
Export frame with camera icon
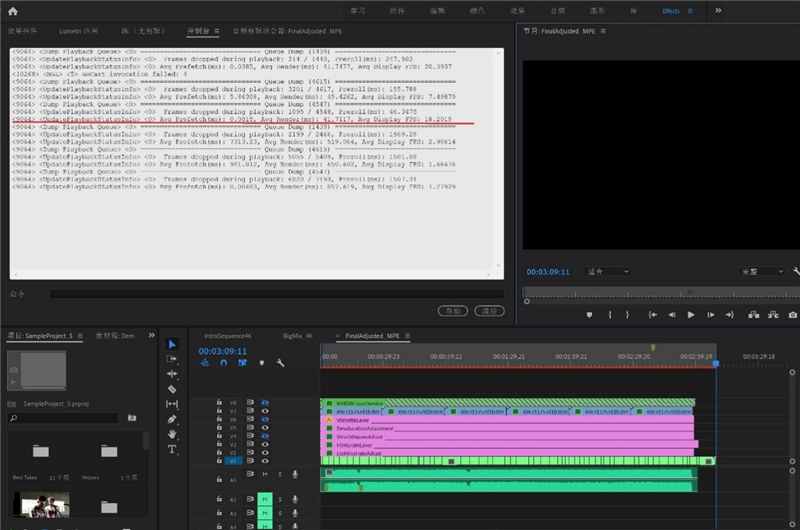coord(792,315)
